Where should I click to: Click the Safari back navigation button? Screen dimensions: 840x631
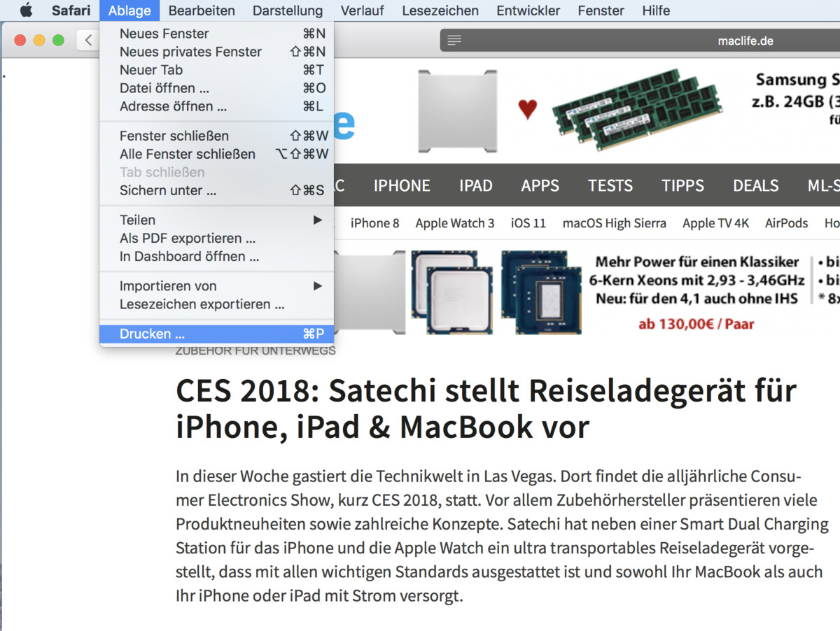pos(87,40)
